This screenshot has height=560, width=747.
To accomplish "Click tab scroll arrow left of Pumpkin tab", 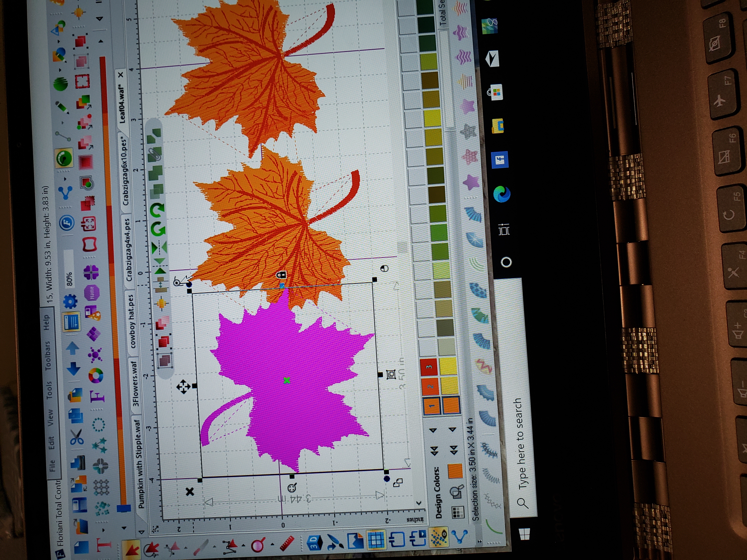I will pos(142,532).
